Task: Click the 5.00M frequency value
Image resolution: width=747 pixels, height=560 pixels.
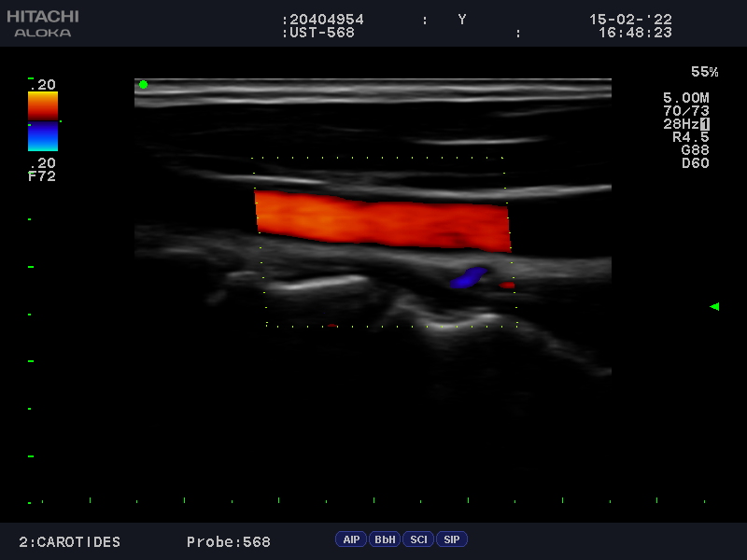Action: click(685, 98)
